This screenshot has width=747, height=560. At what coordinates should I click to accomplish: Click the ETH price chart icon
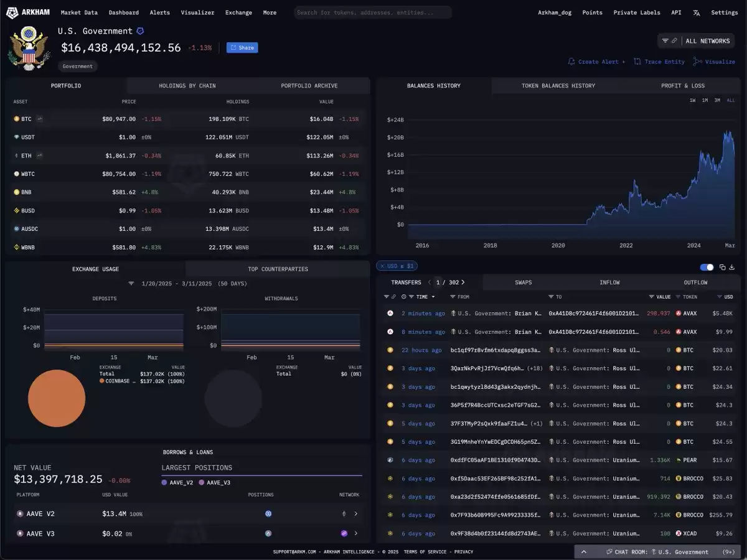pyautogui.click(x=40, y=155)
